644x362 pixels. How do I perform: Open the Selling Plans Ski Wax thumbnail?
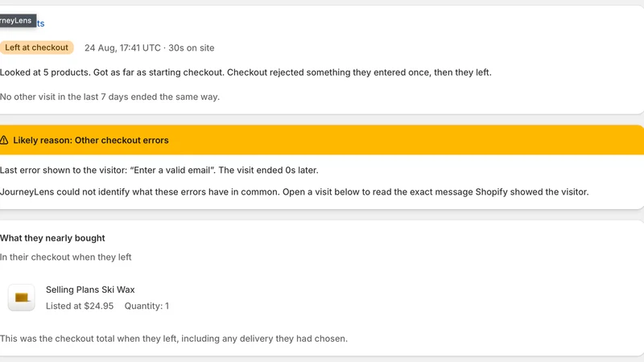pos(22,298)
